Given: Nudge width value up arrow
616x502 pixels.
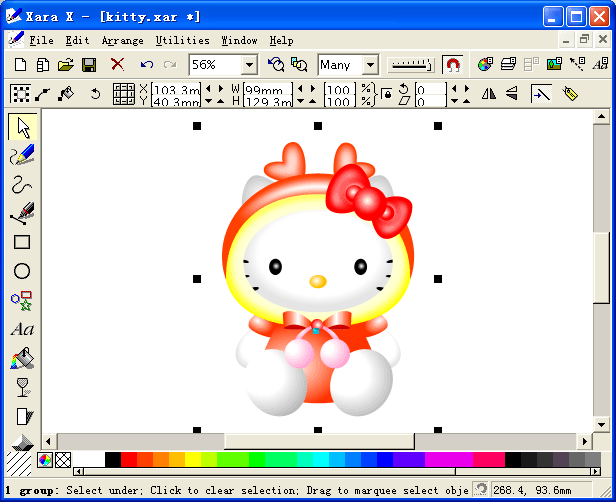Looking at the screenshot, I should [x=313, y=89].
